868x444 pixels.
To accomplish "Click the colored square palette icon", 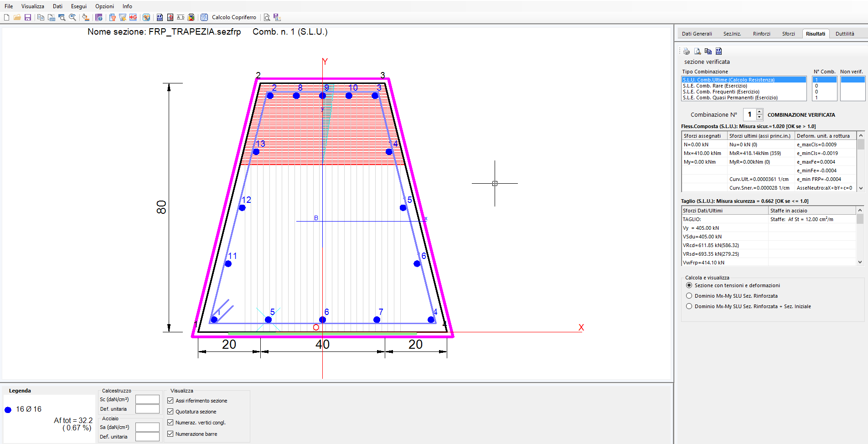I will [x=191, y=17].
